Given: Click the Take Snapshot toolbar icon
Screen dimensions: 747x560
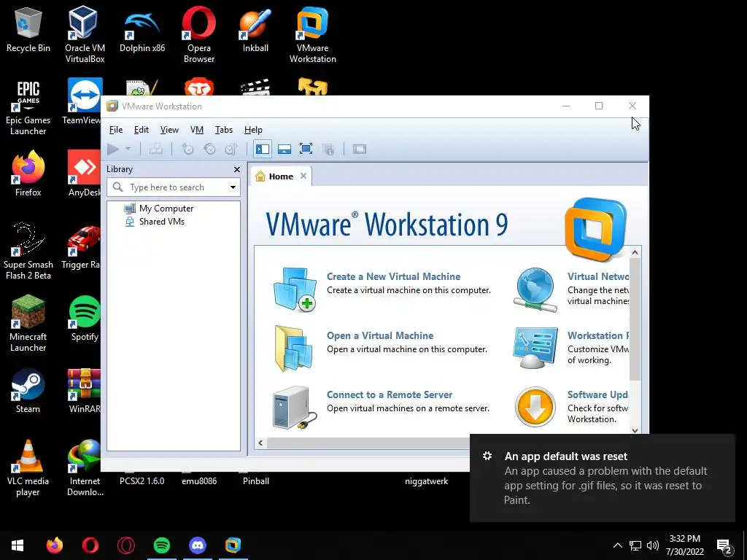Looking at the screenshot, I should pyautogui.click(x=187, y=149).
